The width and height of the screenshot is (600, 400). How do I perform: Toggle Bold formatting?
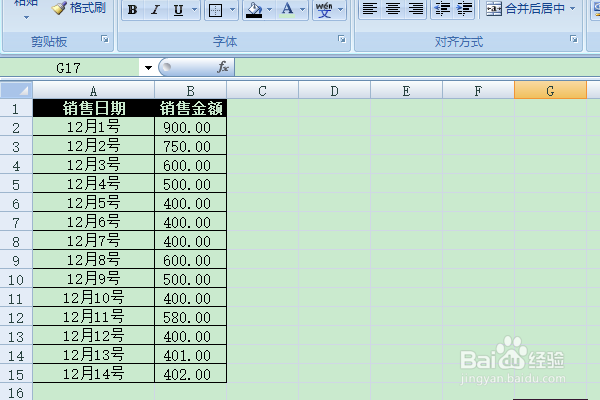[132, 10]
